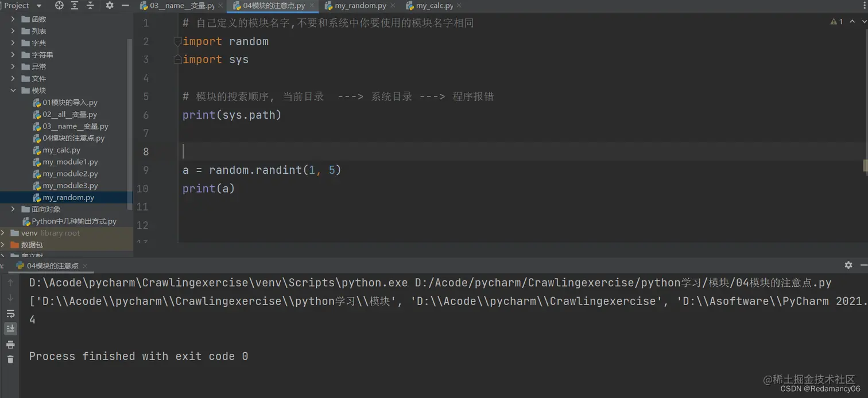Select my_module3.py in project tree

coord(70,186)
